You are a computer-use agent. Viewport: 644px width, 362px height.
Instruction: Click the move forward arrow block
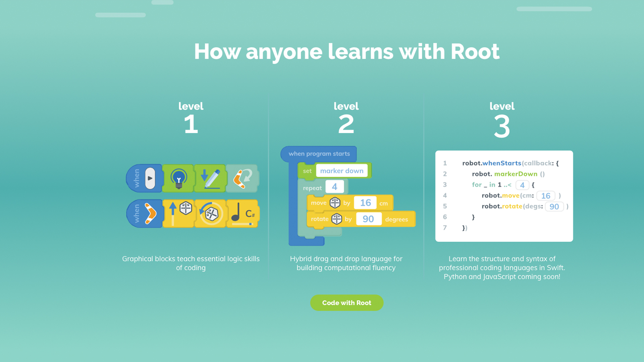(x=178, y=214)
